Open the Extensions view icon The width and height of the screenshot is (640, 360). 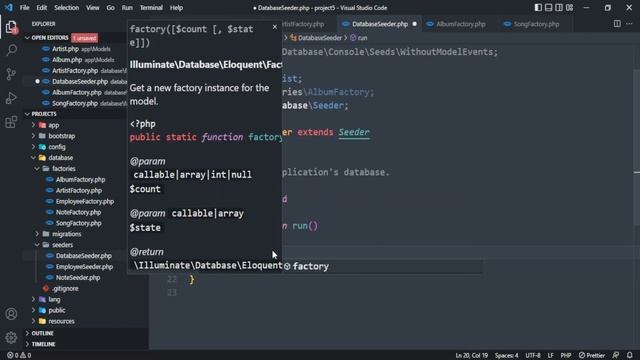(x=11, y=122)
